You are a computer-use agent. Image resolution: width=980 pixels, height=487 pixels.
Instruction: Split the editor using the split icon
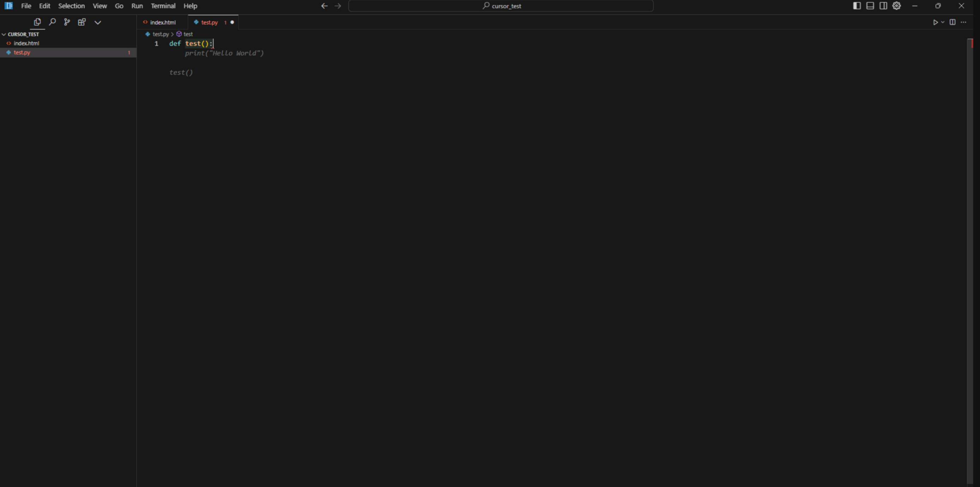952,22
